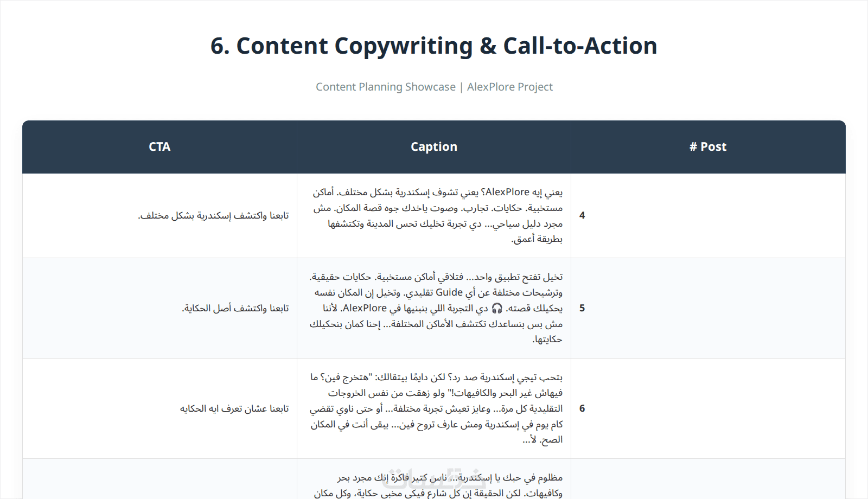Select post number 5 cell
Image resolution: width=868 pixels, height=499 pixels.
click(x=708, y=308)
